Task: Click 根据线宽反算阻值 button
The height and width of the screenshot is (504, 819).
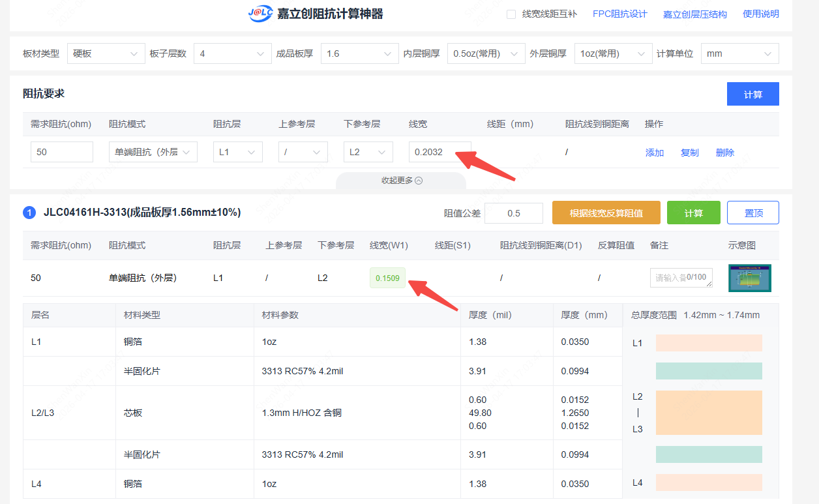Action: [x=606, y=213]
